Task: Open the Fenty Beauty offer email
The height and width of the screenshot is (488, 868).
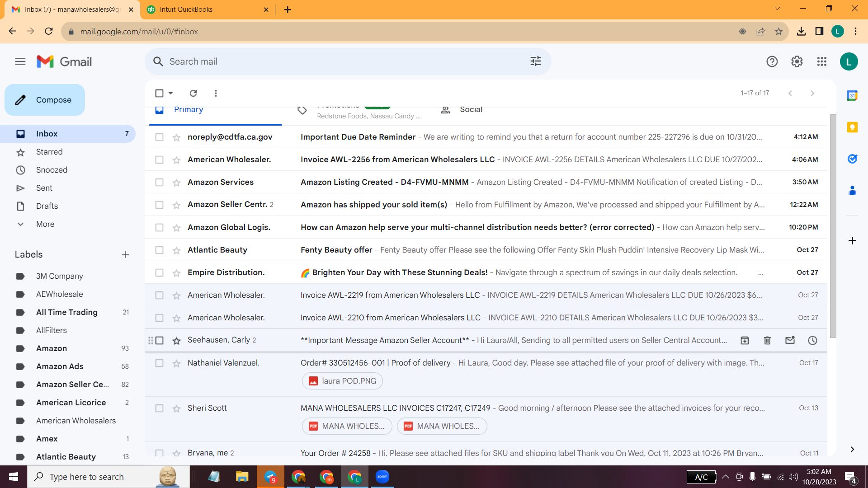Action: click(486, 250)
